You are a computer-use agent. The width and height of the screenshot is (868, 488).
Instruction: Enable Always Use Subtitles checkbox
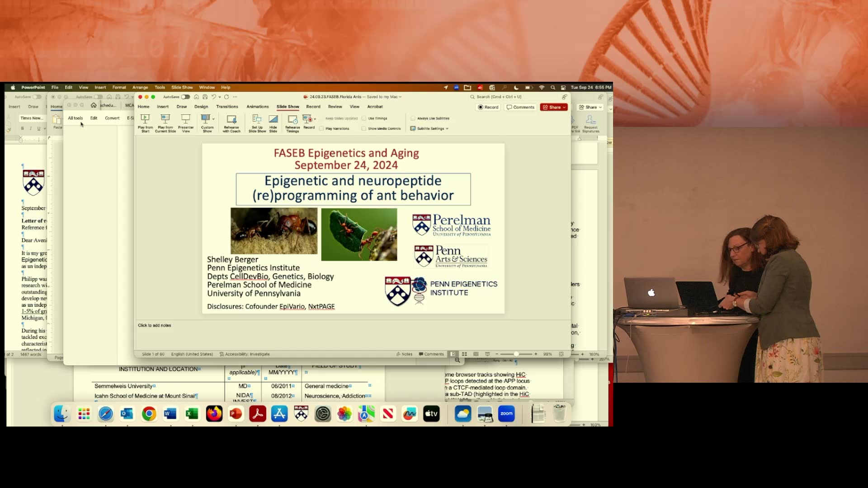click(413, 118)
